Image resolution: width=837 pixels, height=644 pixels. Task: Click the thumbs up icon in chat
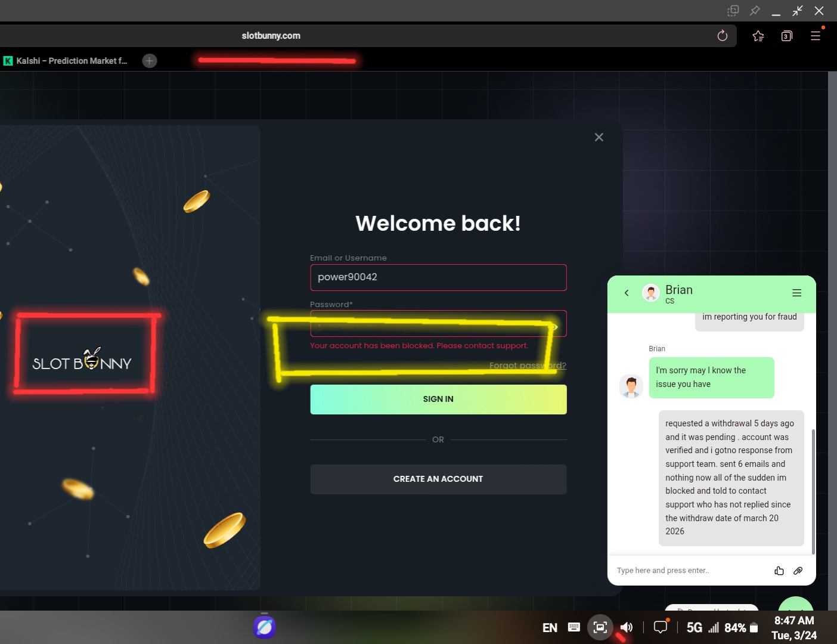779,571
